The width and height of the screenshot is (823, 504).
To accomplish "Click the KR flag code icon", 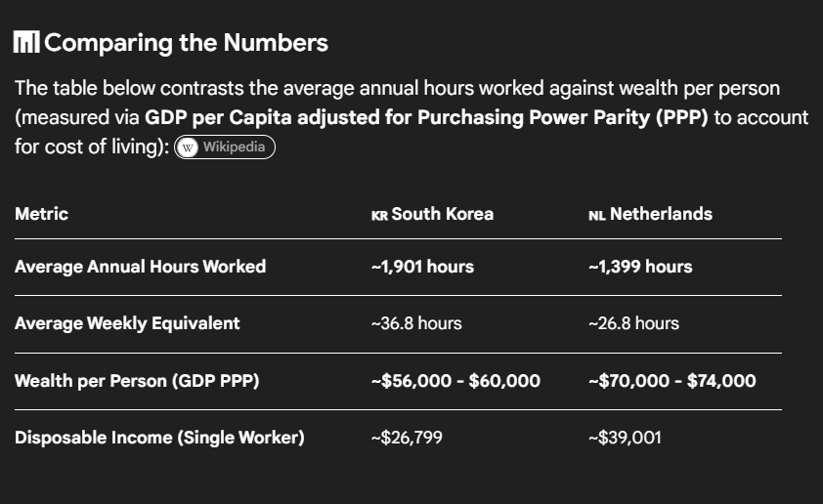I will click(x=379, y=216).
